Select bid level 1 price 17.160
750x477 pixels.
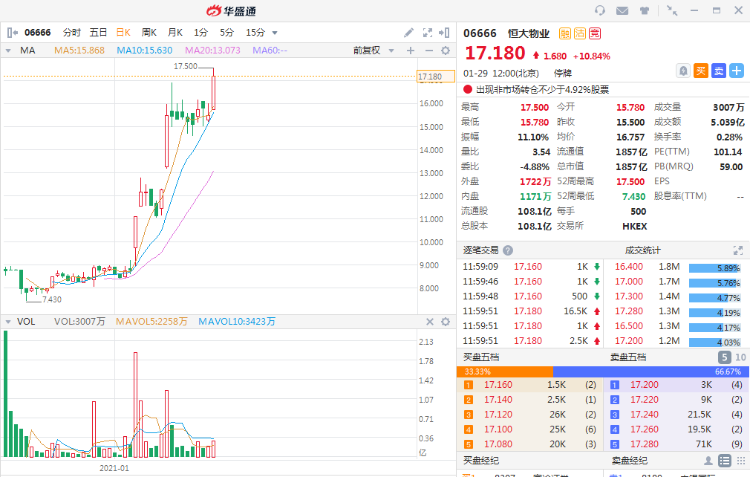click(x=498, y=385)
